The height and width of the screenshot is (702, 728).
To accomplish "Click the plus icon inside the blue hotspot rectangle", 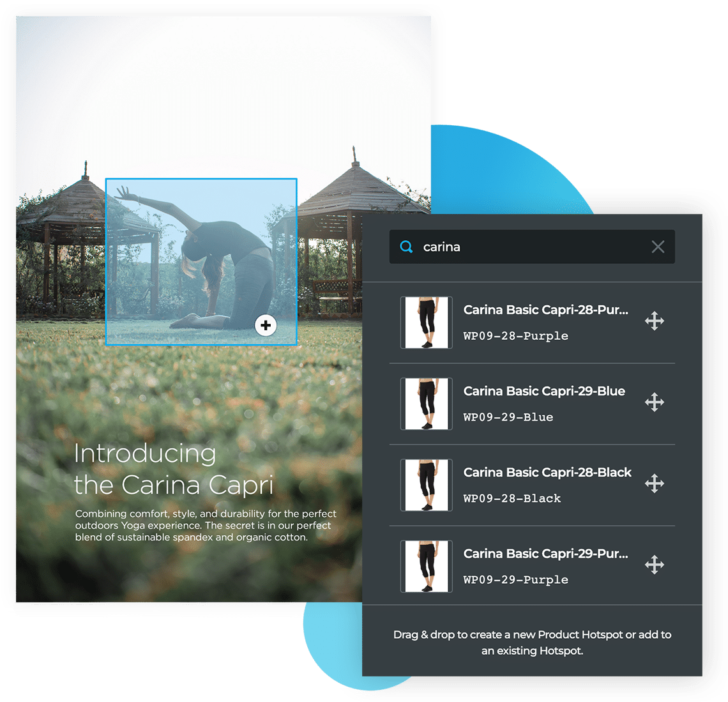I will click(266, 325).
